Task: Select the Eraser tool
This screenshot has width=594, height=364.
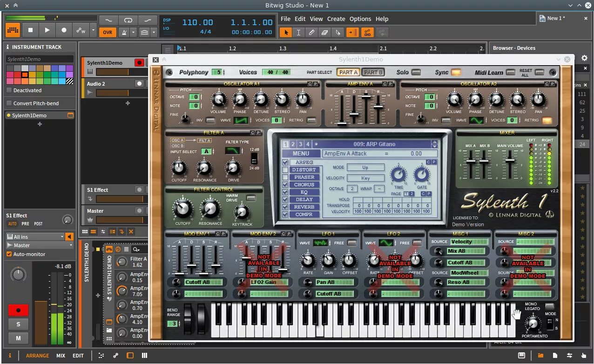Action: coord(324,32)
